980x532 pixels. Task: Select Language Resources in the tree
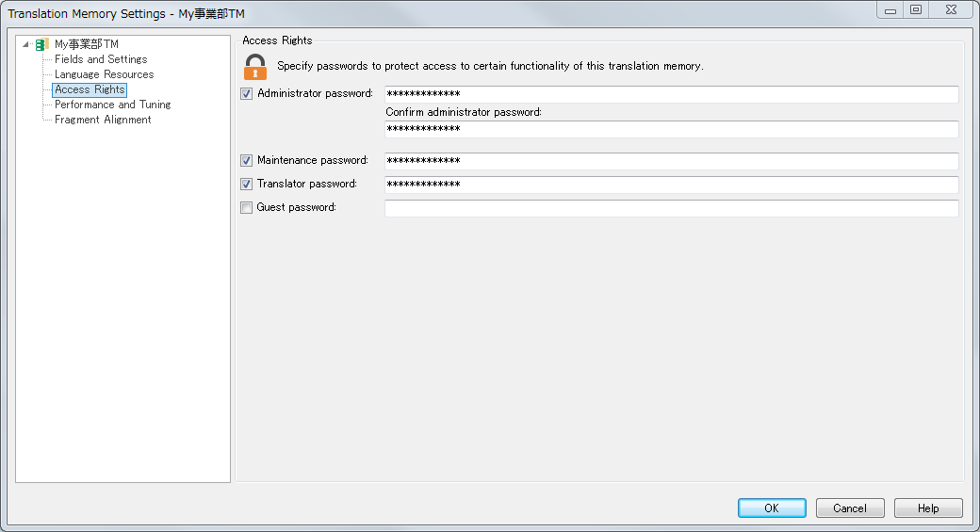point(104,74)
